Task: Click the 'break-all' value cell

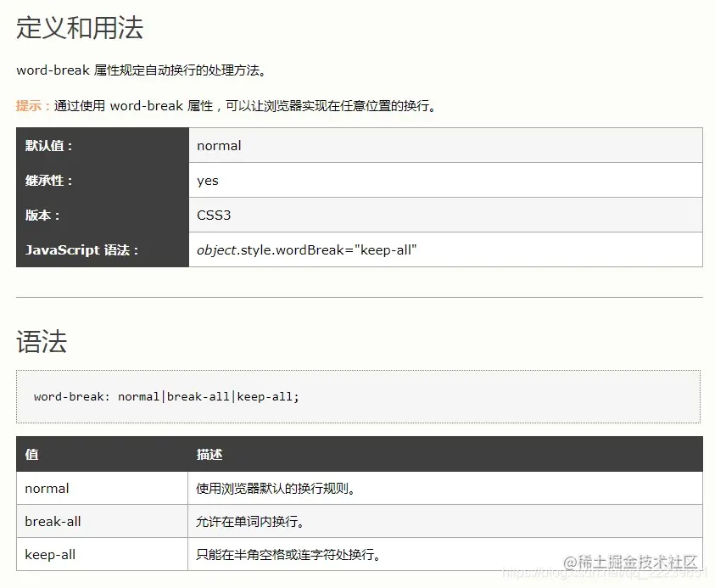Action: tap(102, 521)
